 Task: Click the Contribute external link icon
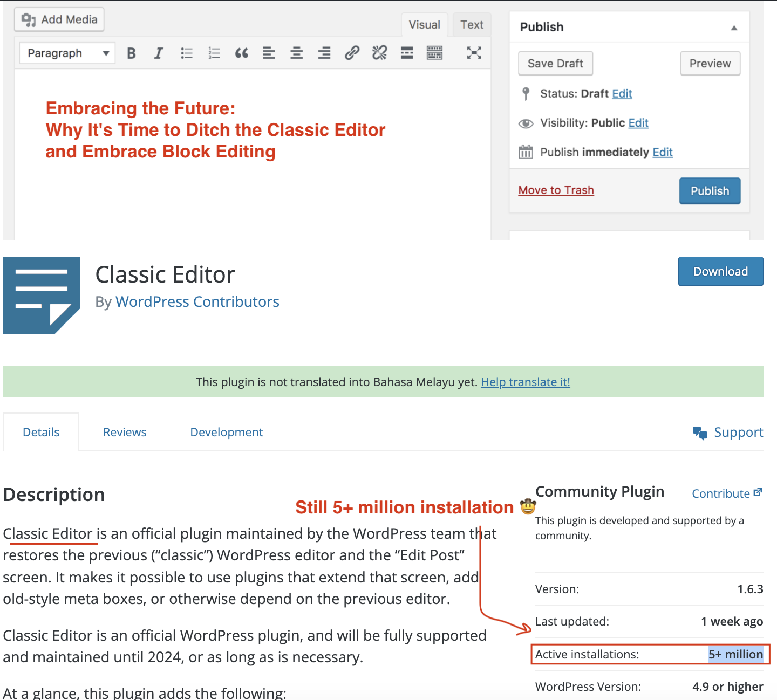[x=758, y=492]
